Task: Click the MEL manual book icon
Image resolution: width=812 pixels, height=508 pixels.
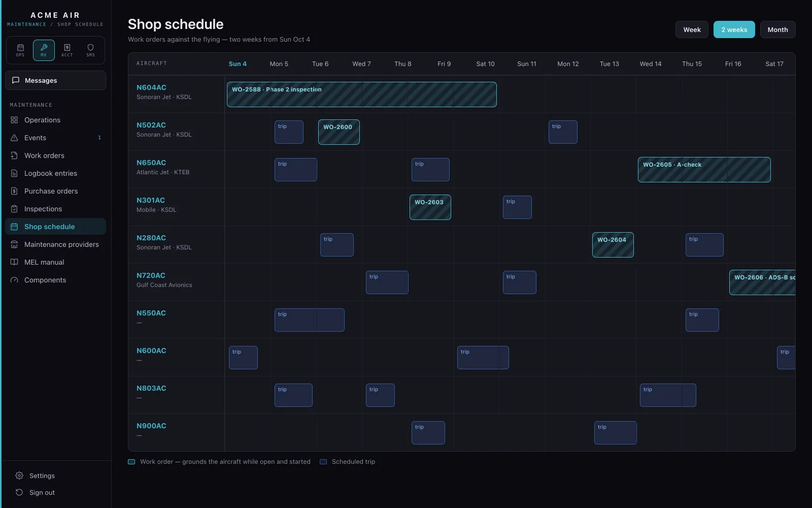Action: point(14,262)
